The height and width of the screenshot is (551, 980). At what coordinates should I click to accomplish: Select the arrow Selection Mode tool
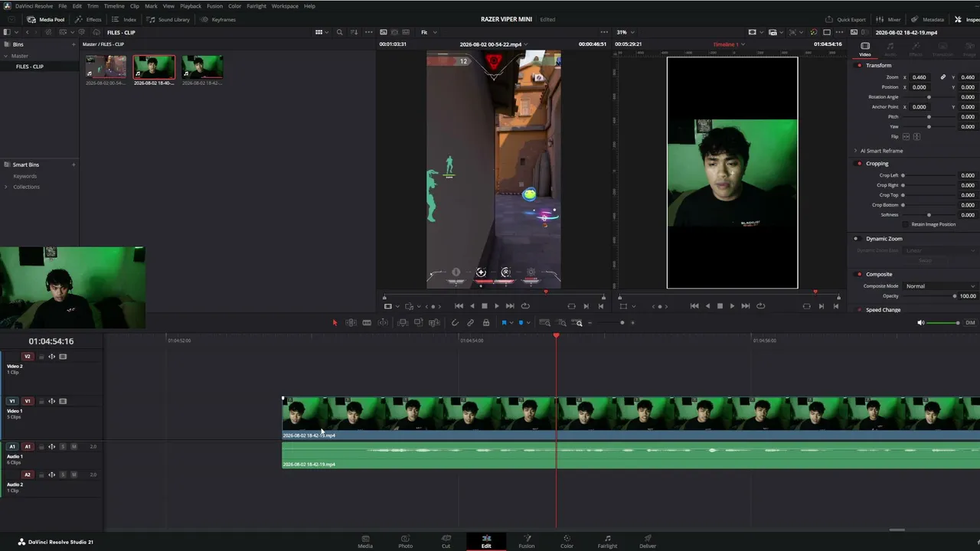tap(335, 323)
